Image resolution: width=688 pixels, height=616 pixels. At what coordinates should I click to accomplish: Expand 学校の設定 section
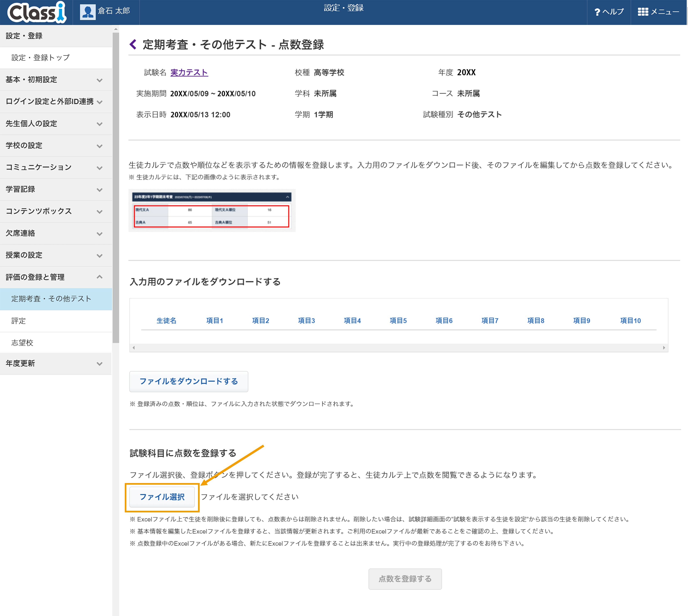(56, 145)
